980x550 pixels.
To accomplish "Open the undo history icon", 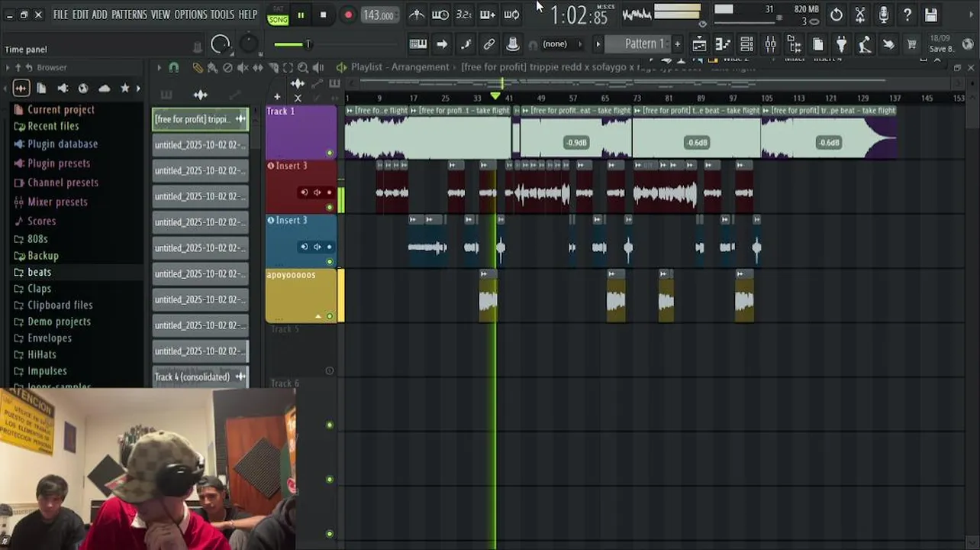I will [837, 15].
